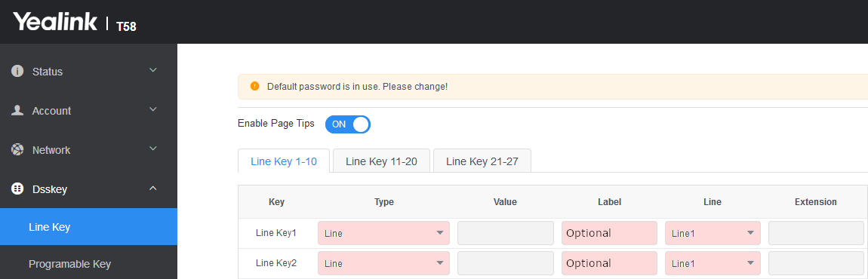Viewport: 868px width, 279px height.
Task: Click the orange warning icon in password alert
Action: tap(254, 87)
